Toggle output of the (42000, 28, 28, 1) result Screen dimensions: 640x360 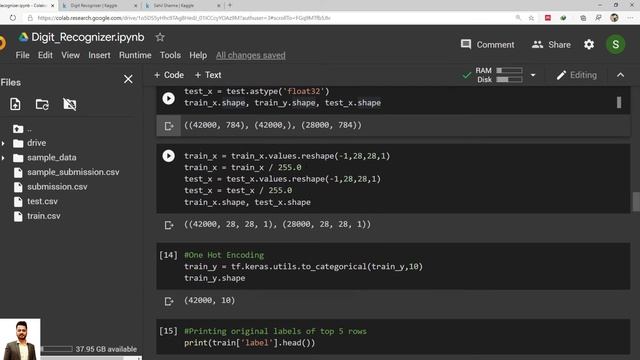(169, 225)
